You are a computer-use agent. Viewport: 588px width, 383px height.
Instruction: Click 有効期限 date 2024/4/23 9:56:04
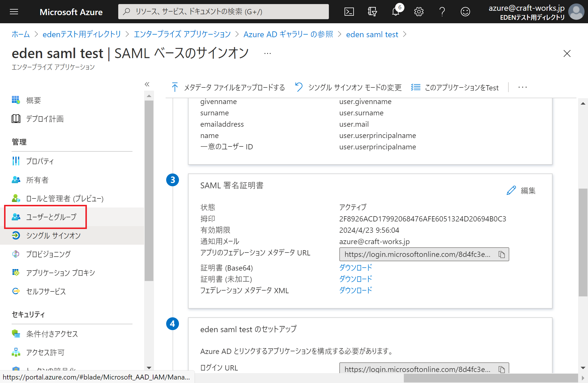(x=369, y=230)
